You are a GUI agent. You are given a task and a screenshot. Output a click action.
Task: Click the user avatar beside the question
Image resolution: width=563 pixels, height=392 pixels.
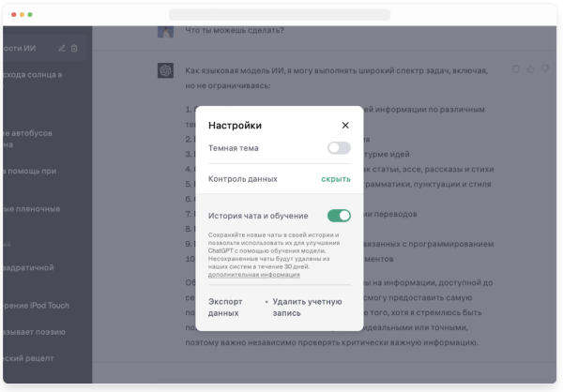tap(165, 29)
